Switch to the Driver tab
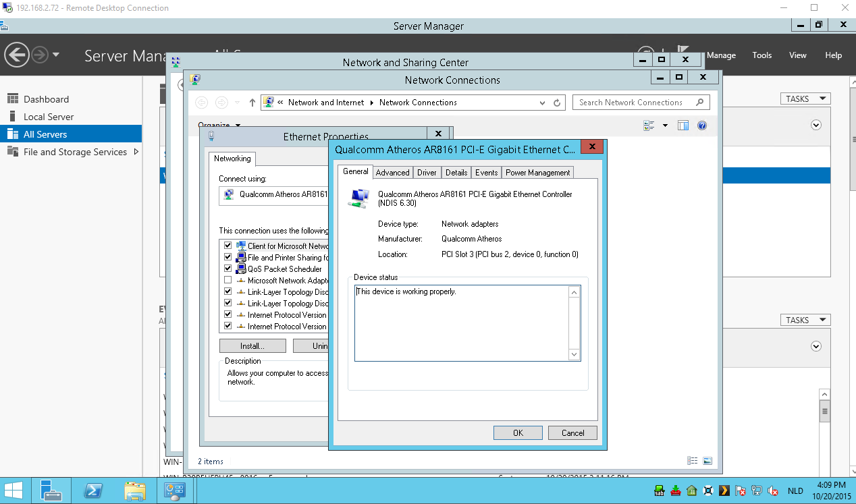856x504 pixels. click(x=427, y=173)
